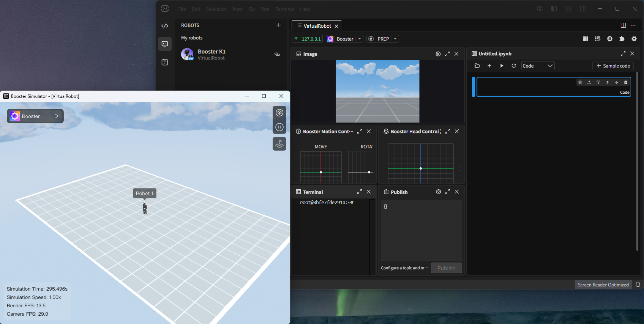Select the Booster K1 robot entry
This screenshot has height=324, width=644.
[230, 54]
